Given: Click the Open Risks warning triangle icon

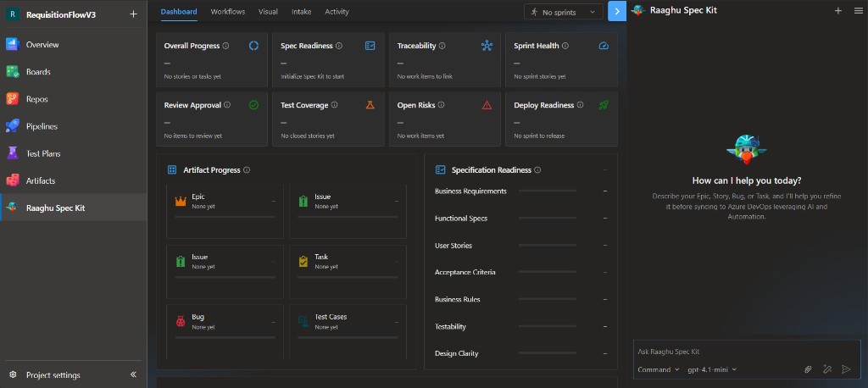Looking at the screenshot, I should coord(487,104).
